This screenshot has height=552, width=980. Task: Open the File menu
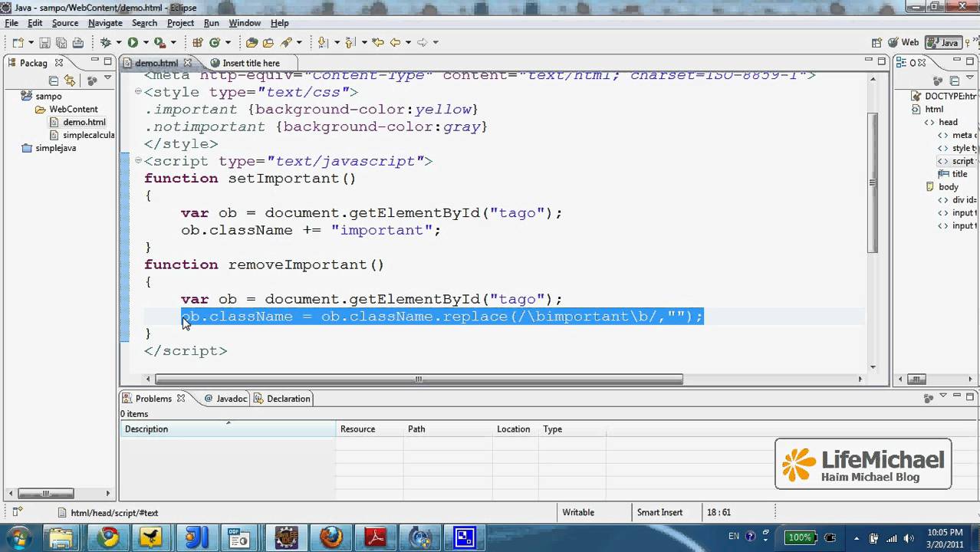[x=12, y=23]
